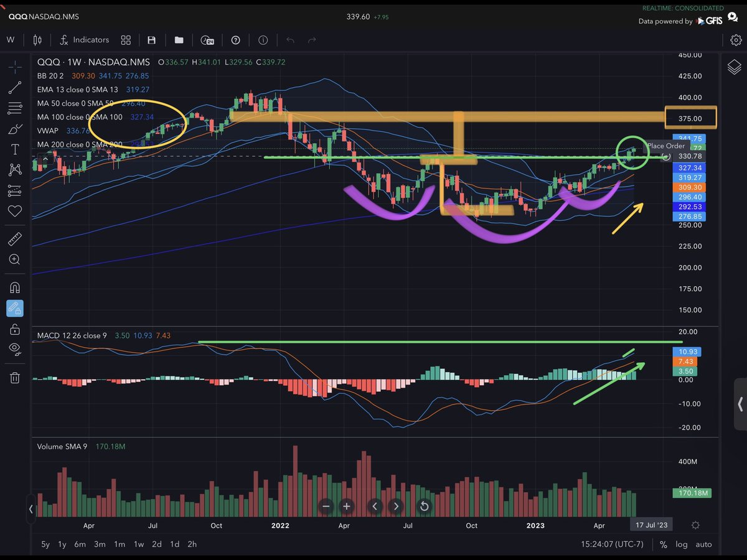The height and width of the screenshot is (560, 747).
Task: Expand the right side panel handle
Action: pyautogui.click(x=740, y=404)
